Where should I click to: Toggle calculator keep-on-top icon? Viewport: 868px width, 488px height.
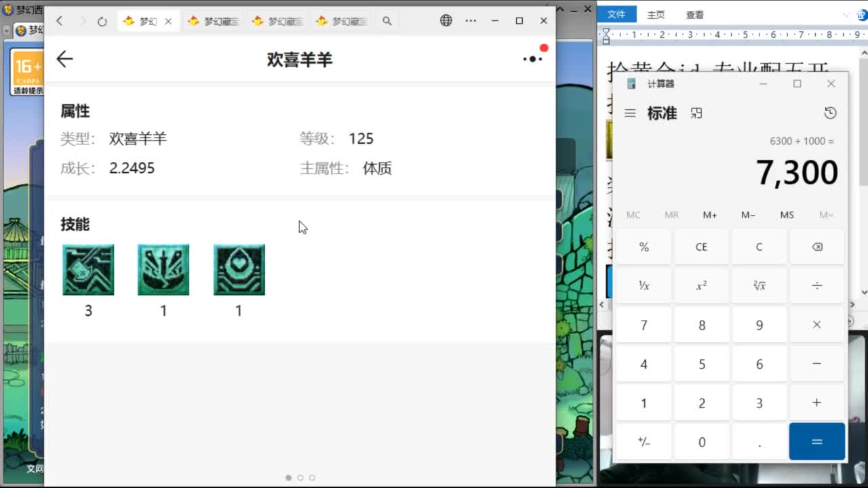(696, 113)
